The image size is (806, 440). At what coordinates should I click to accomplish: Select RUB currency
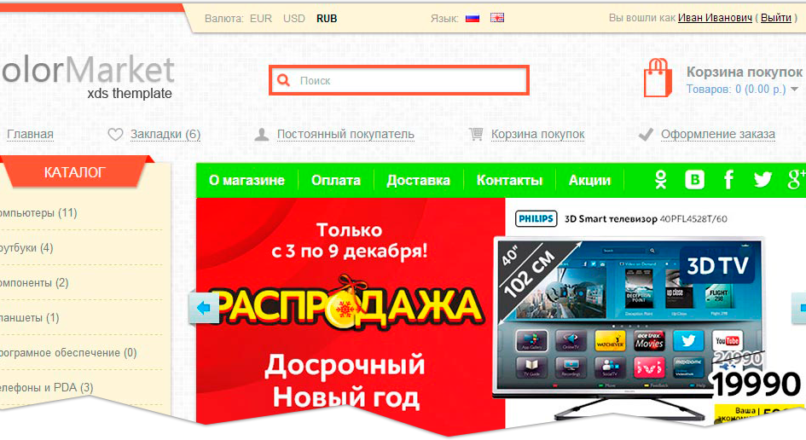pos(326,19)
